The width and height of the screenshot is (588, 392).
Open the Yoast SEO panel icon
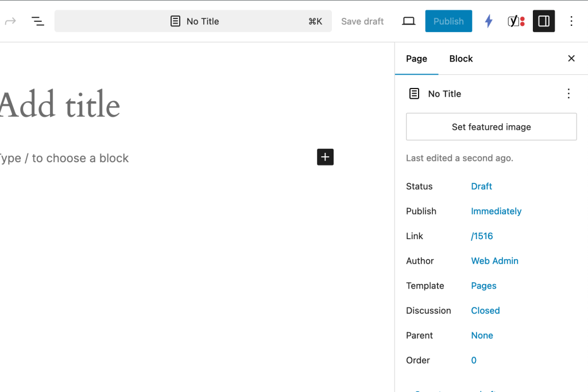[516, 21]
